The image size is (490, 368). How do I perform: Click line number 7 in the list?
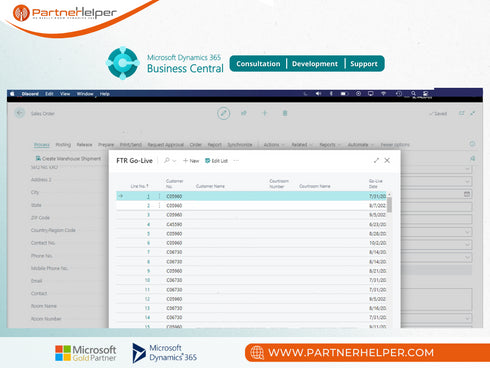click(x=148, y=252)
